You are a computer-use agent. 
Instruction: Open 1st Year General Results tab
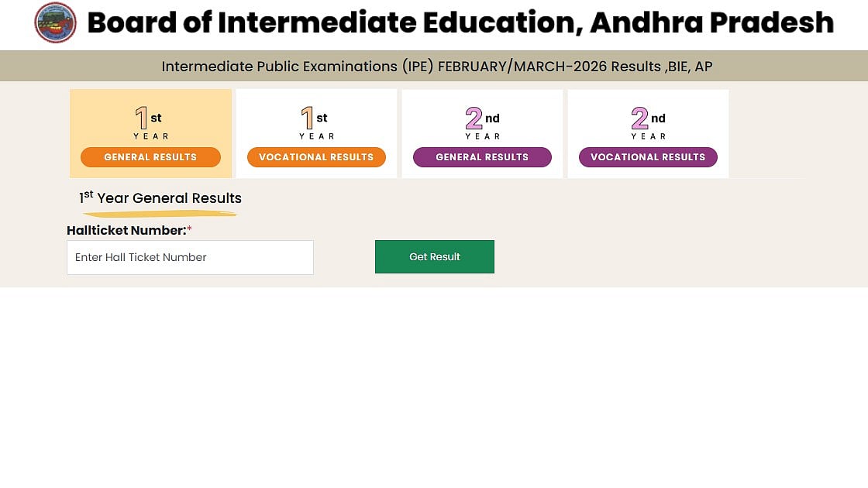[150, 157]
